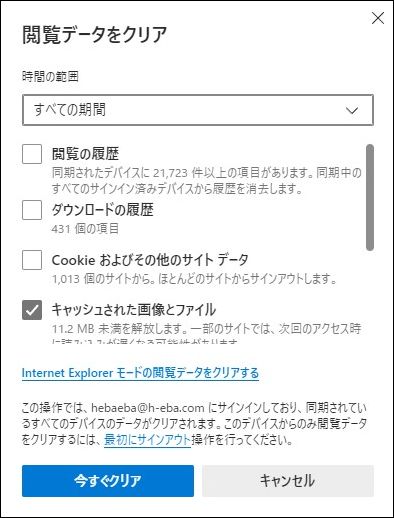Click the キャッシュされた画像とファイル label
Viewport: 394px width, 518px height.
tap(134, 310)
